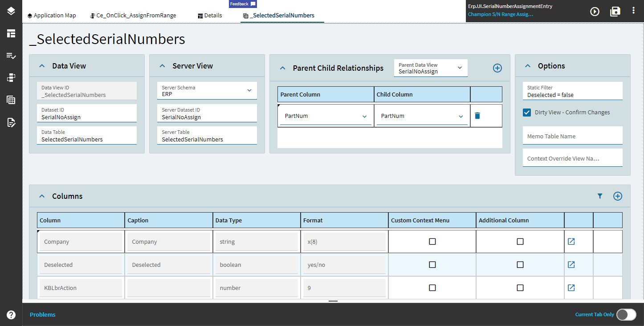Toggle Dirty View - Confirm Changes checkbox

pos(527,113)
